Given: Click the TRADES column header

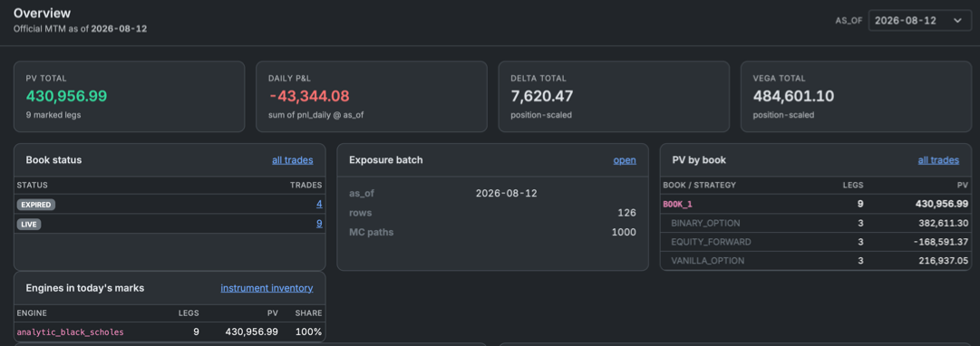Looking at the screenshot, I should click(x=306, y=186).
